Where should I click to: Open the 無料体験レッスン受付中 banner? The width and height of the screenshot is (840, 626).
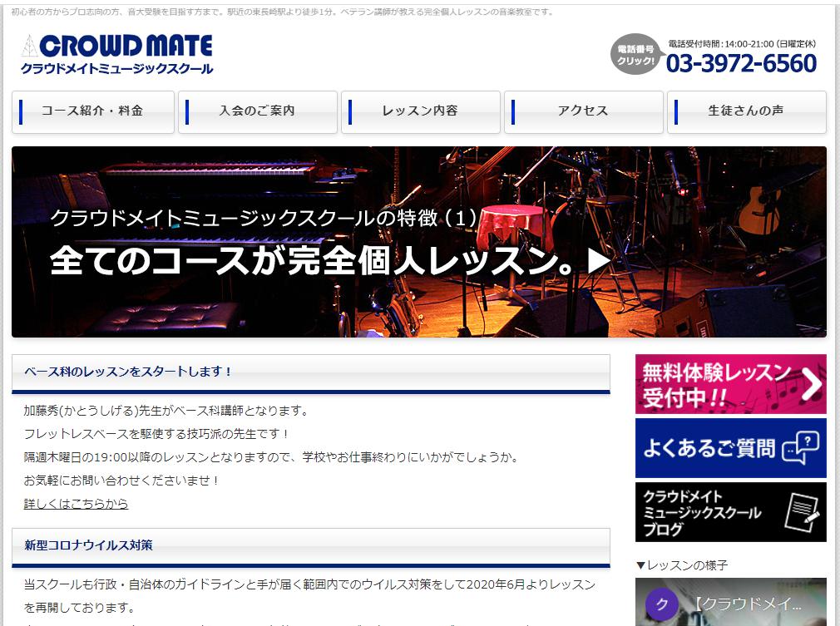[x=715, y=384]
